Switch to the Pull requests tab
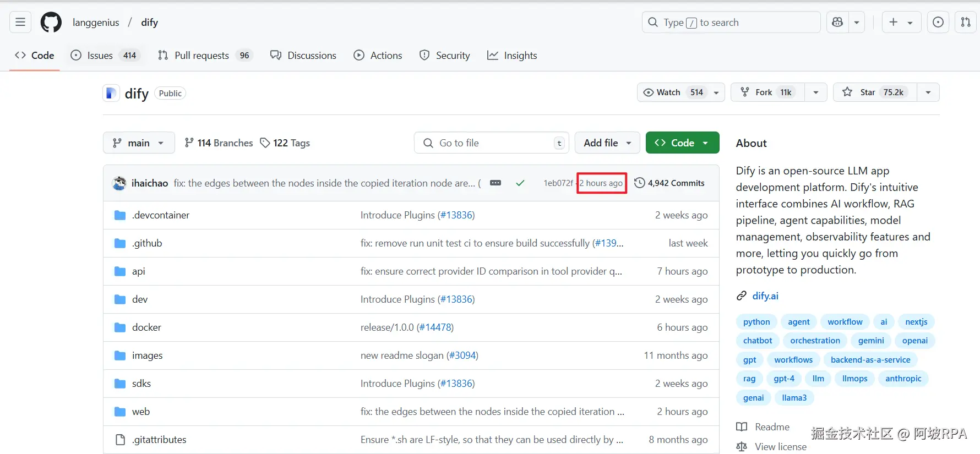Viewport: 980px width, 454px height. click(205, 55)
